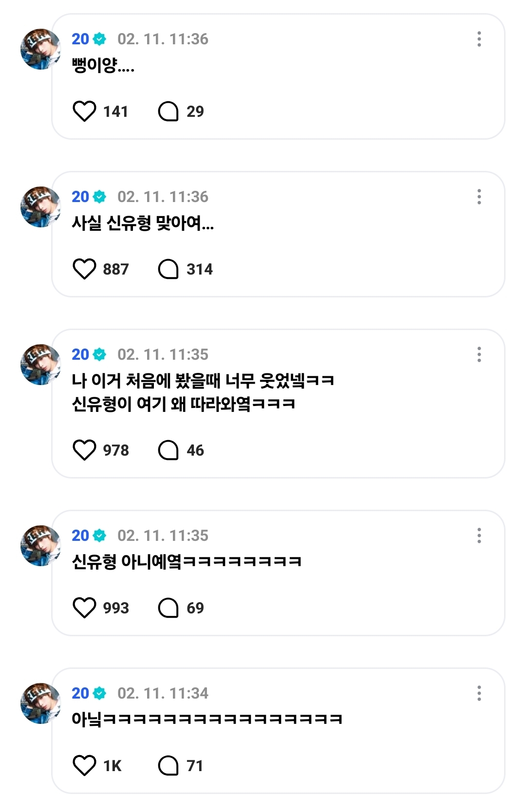Like the post with 887 hearts
The image size is (526, 812).
click(84, 269)
